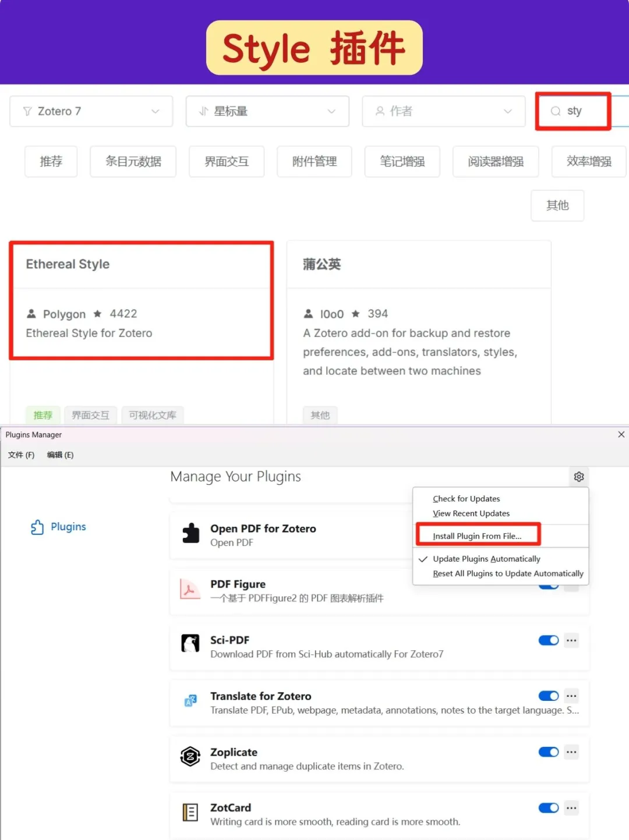Open the ellipsis menu next to Sci-PDF
Screen dimensions: 629x840
[571, 640]
